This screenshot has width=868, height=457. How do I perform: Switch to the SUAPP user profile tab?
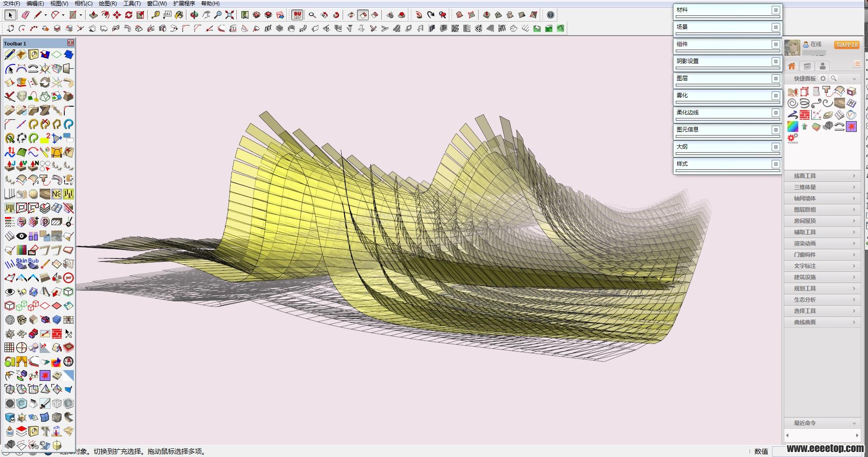tap(823, 66)
